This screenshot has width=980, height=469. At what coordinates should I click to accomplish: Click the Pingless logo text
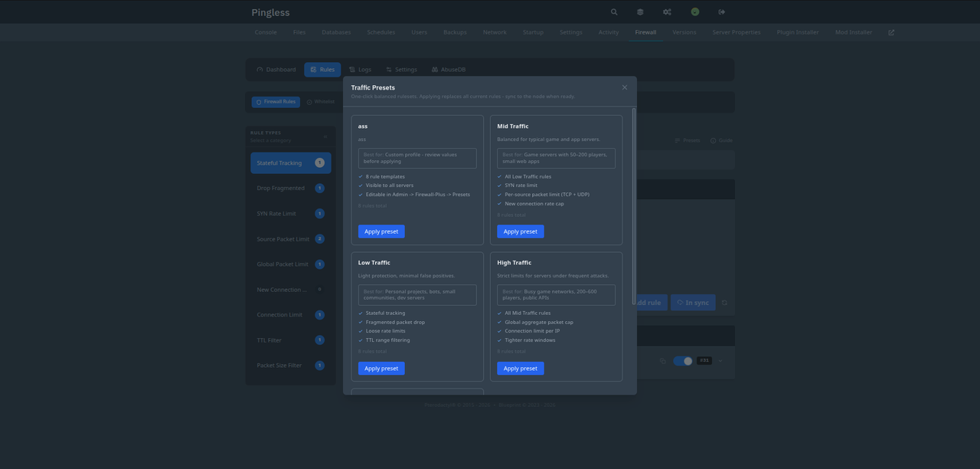[x=270, y=12]
